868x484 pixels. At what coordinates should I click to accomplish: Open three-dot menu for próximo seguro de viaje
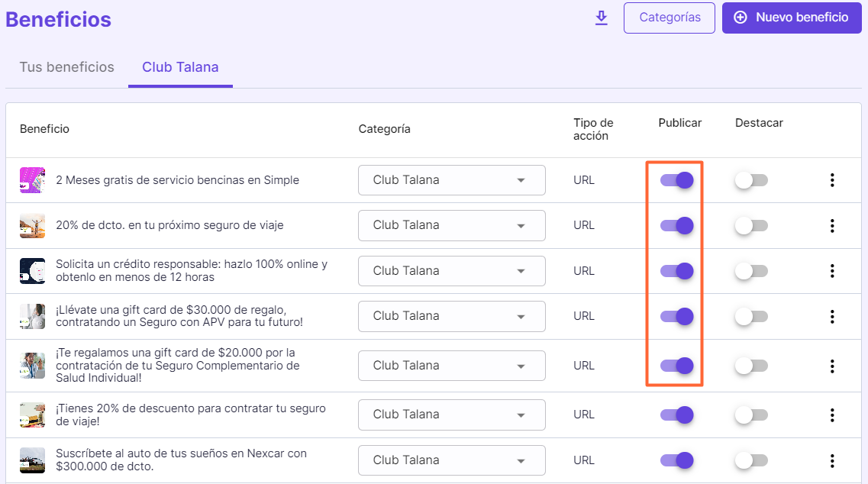(832, 225)
